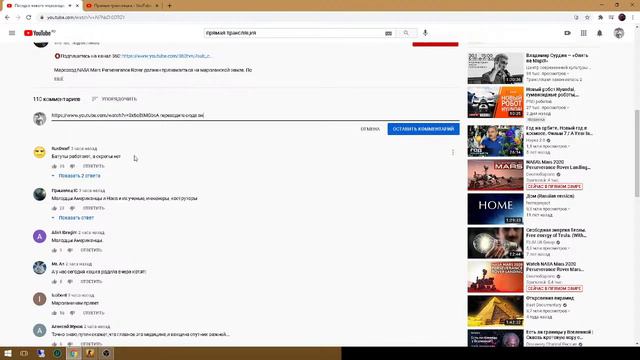Dislike the 'Марсианинам привет' comment
The width and height of the screenshot is (640, 360).
tap(72, 313)
